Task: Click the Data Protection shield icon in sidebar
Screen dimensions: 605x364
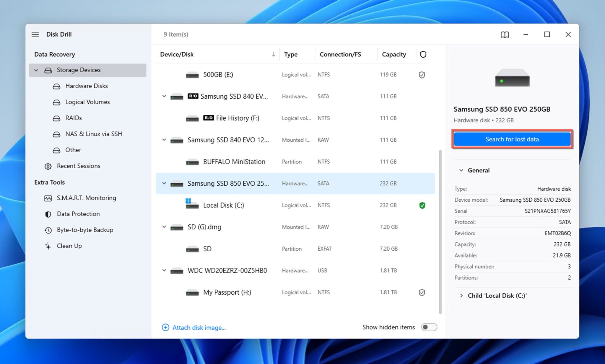Action: [48, 214]
